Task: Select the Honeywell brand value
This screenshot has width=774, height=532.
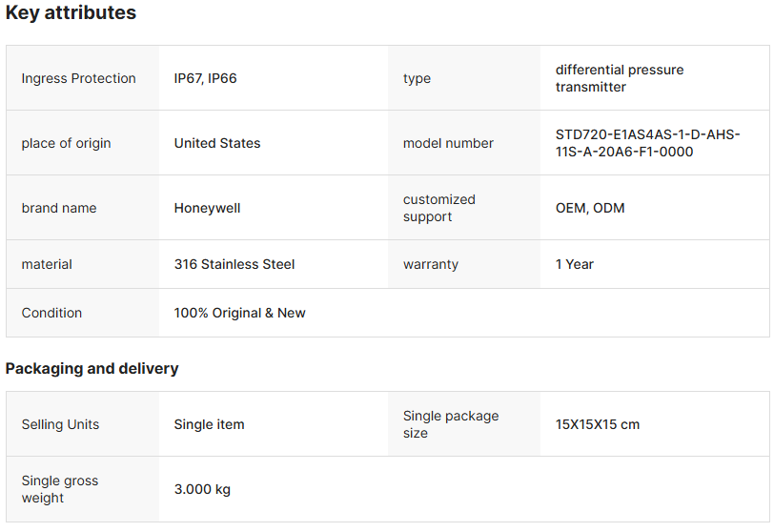Action: 208,208
